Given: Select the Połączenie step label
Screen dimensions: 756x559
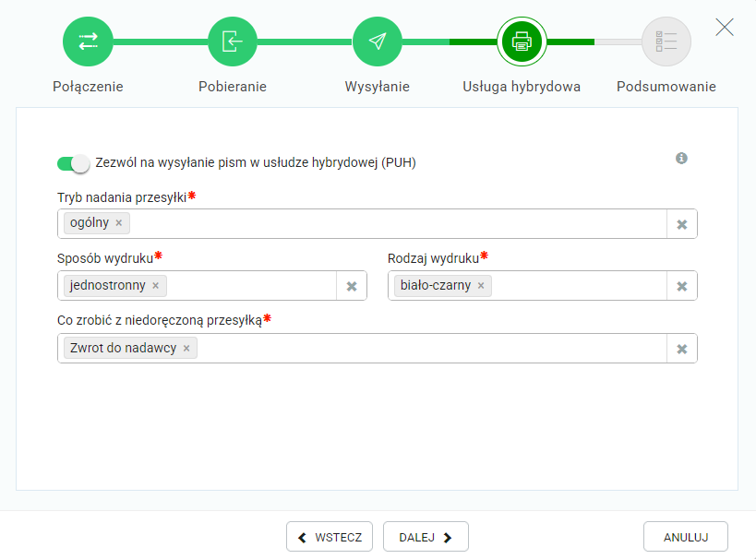Looking at the screenshot, I should coord(88,87).
